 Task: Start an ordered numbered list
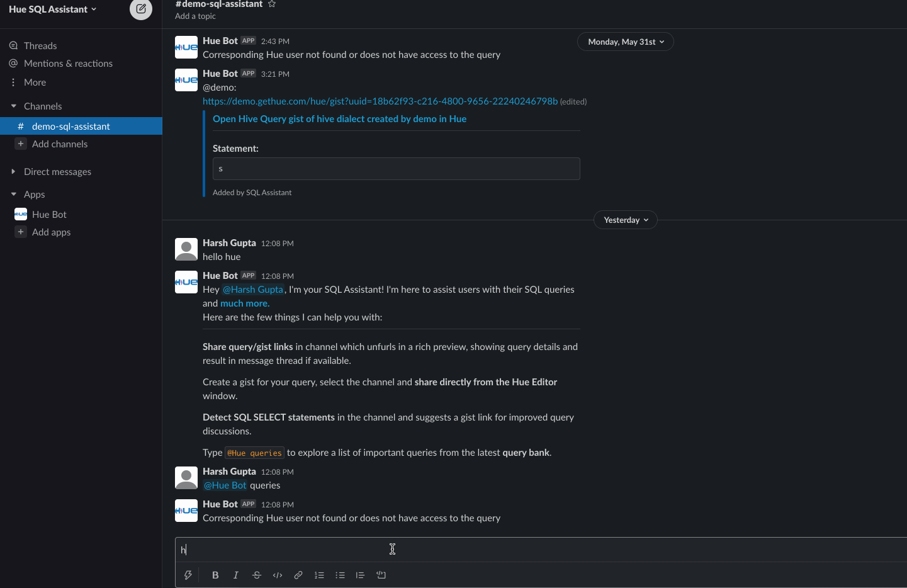click(x=319, y=575)
